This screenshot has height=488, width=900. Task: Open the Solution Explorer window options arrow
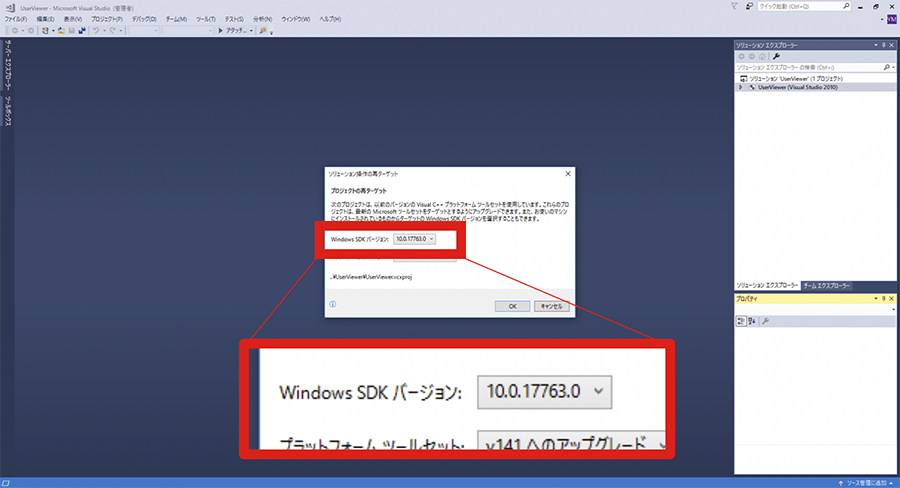click(876, 45)
